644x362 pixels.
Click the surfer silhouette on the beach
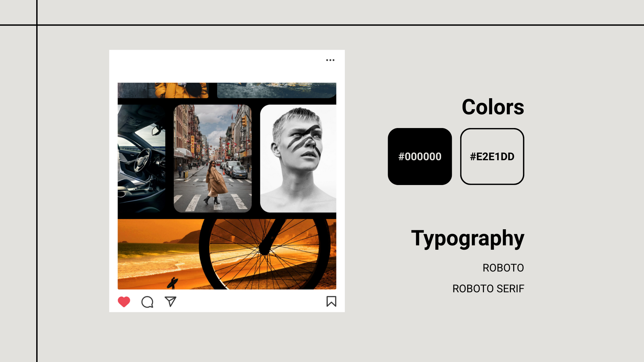tap(173, 283)
